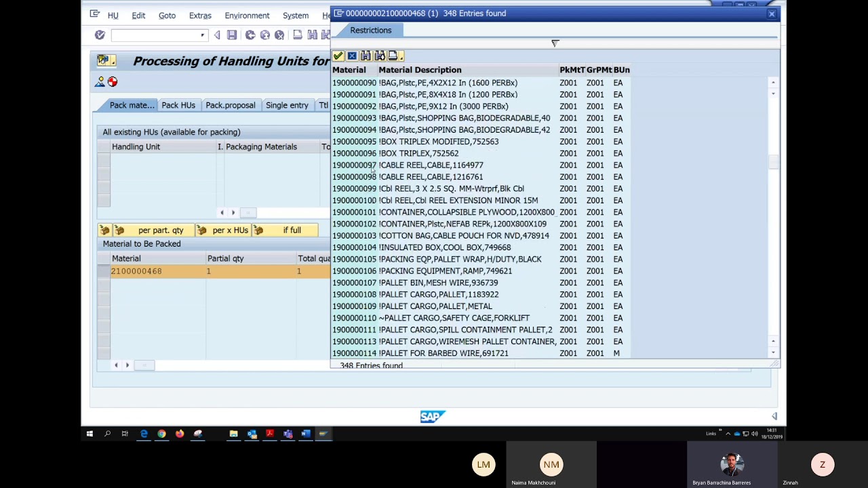This screenshot has height=488, width=868.
Task: Open Goto menu
Action: [167, 16]
